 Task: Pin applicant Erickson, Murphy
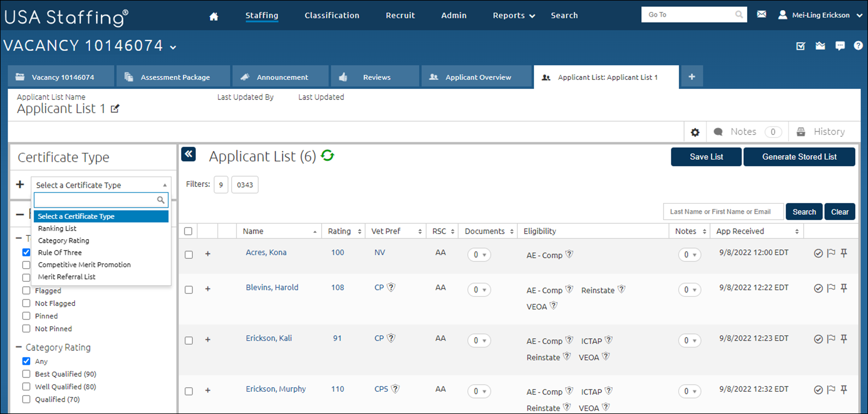coord(844,390)
